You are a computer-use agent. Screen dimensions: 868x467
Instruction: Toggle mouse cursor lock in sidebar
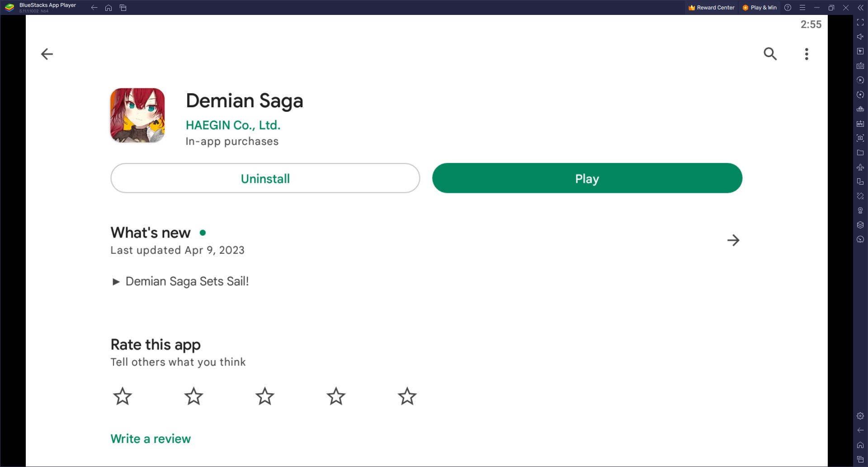[860, 51]
